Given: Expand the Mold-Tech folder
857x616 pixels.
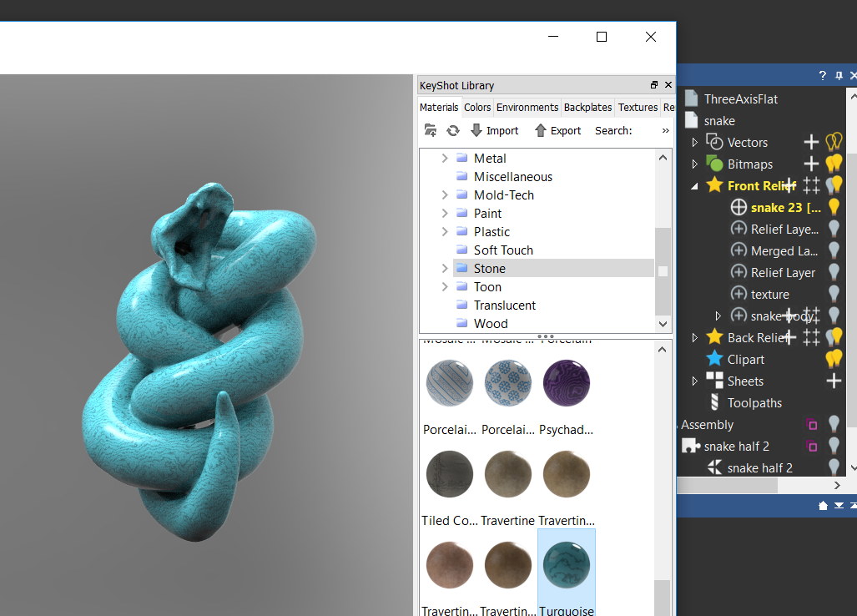Looking at the screenshot, I should click(444, 194).
